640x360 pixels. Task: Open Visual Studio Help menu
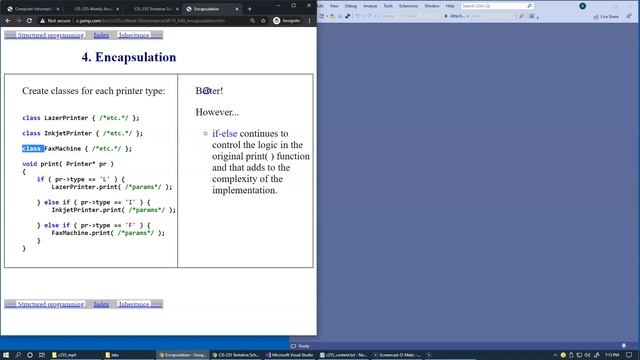pyautogui.click(x=450, y=6)
